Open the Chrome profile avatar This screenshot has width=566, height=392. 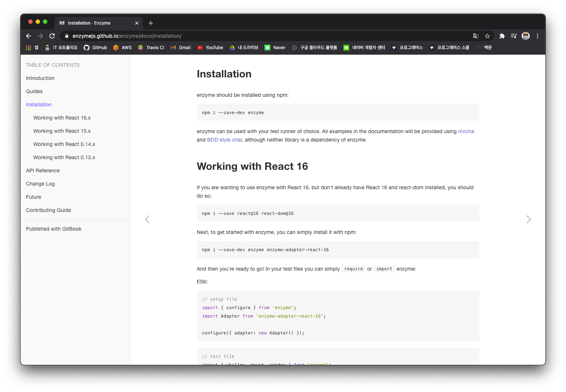pyautogui.click(x=526, y=36)
